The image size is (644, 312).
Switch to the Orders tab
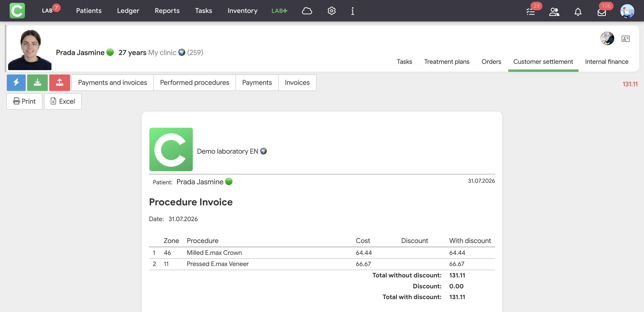pos(491,62)
